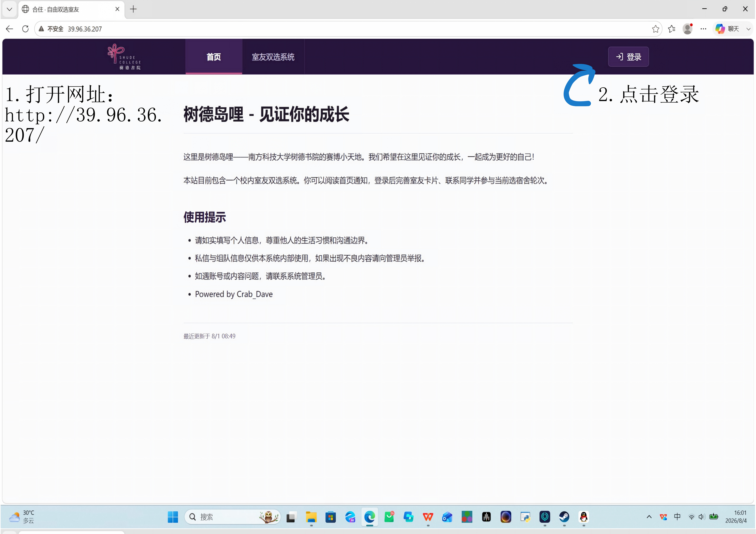Open the Windows Start menu

[173, 517]
